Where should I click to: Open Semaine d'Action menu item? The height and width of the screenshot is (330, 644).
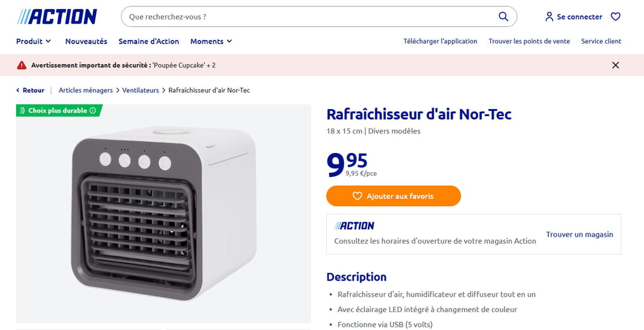148,41
